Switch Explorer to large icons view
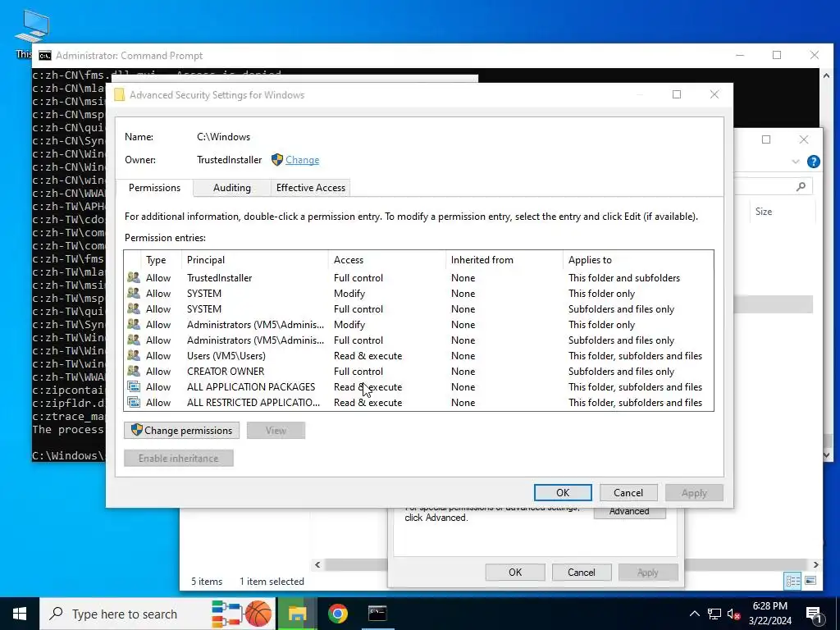 coord(810,581)
